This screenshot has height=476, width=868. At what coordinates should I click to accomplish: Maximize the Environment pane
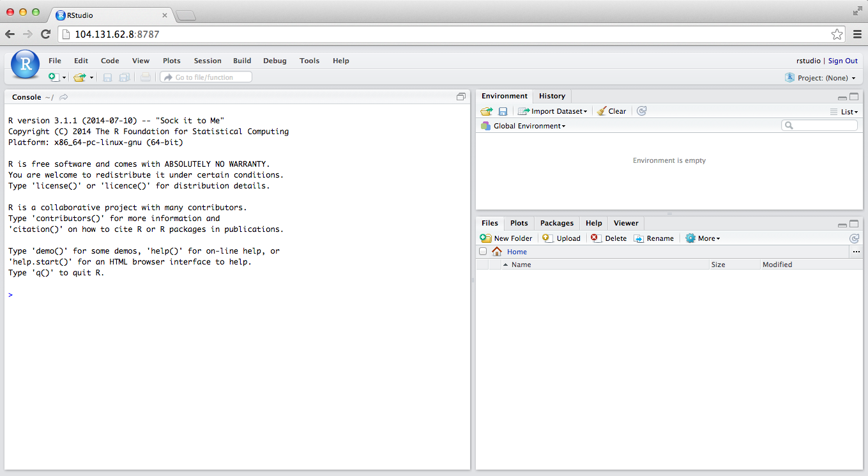click(x=854, y=97)
